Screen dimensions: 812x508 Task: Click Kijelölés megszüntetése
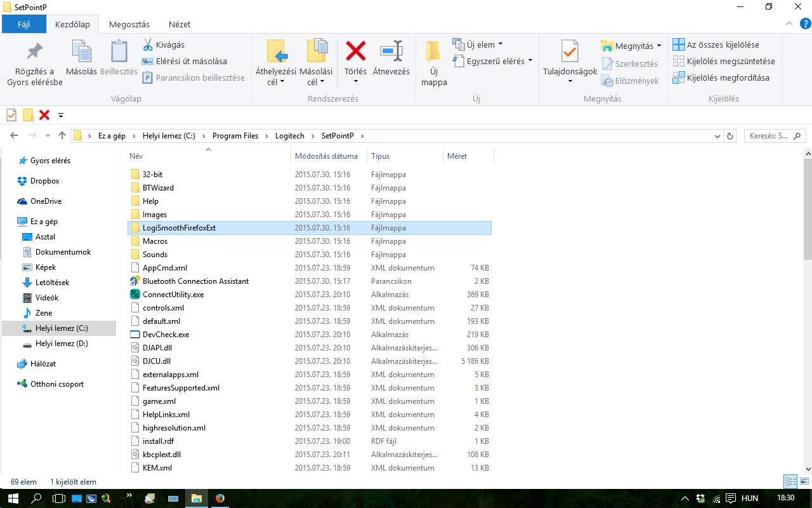(724, 61)
